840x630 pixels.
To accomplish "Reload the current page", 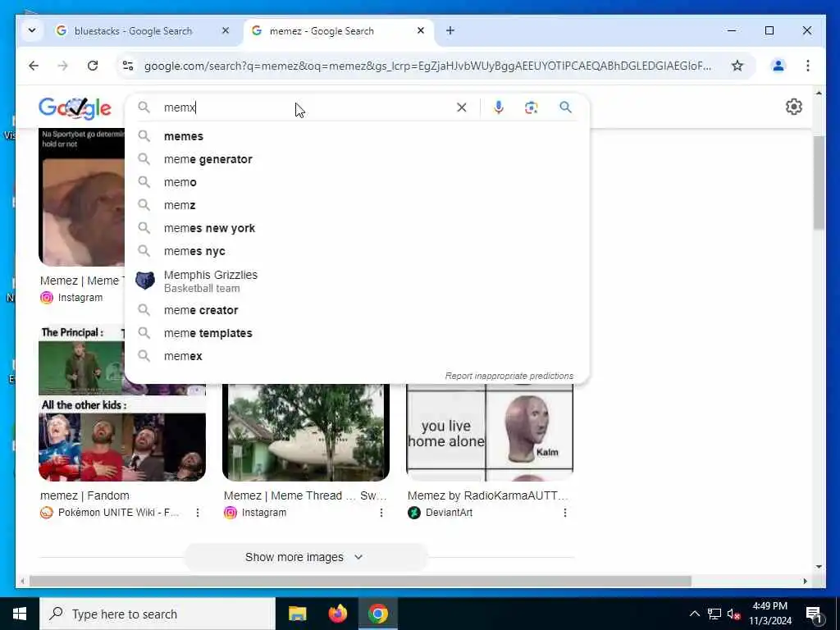I will click(x=93, y=66).
